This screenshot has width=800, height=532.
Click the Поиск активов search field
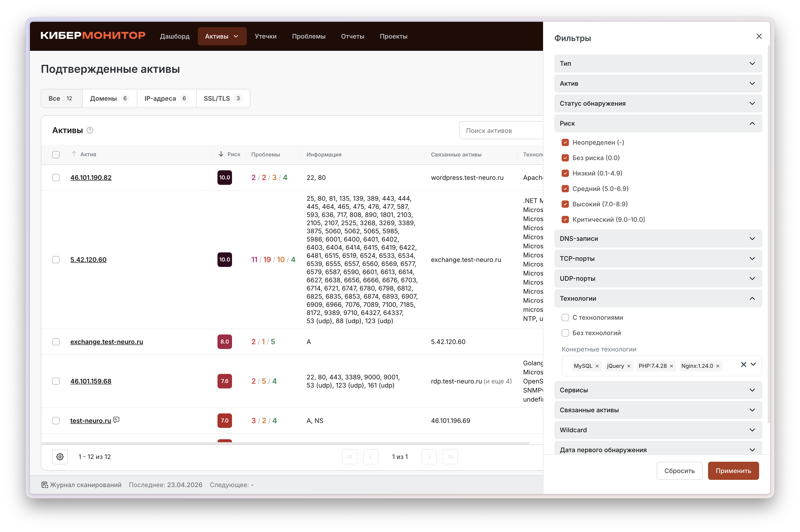coord(501,131)
